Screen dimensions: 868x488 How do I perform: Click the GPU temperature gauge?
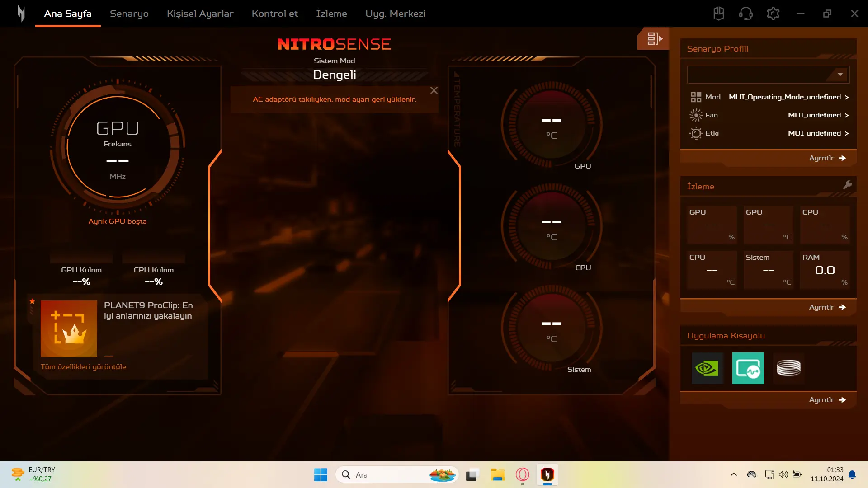552,124
